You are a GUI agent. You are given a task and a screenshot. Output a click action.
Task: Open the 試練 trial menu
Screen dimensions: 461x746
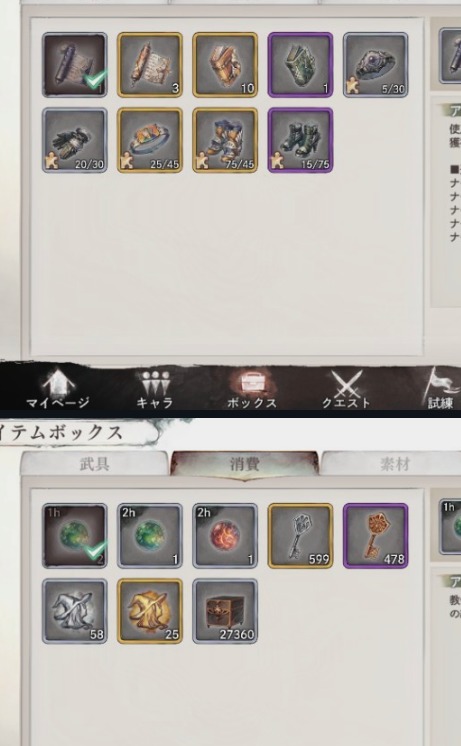441,389
